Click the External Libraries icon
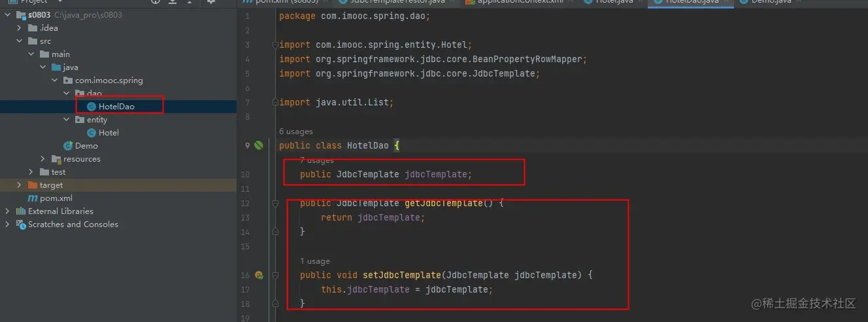This screenshot has height=322, width=868. point(21,211)
